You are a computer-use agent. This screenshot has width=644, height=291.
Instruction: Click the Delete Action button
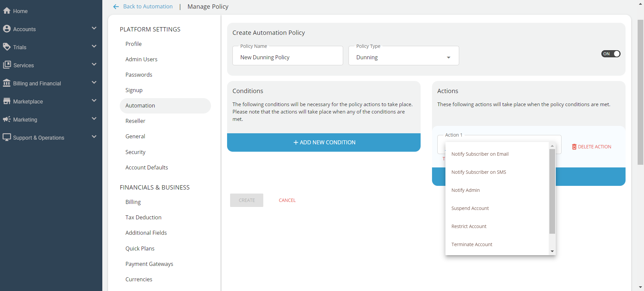[x=592, y=147]
